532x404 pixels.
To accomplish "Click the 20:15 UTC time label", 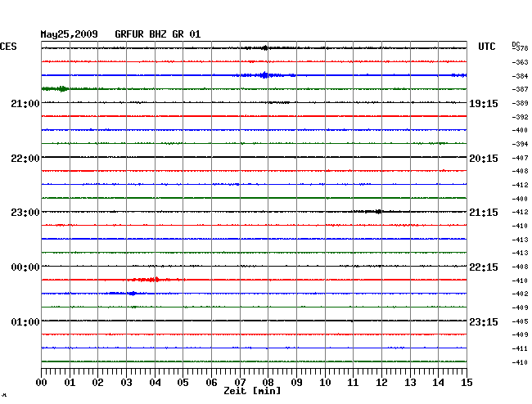I will [484, 159].
